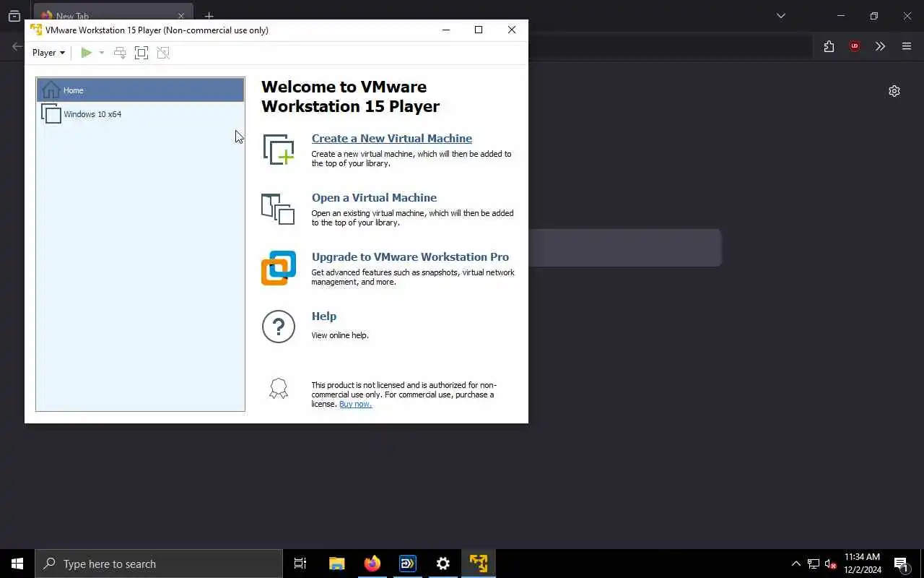Maximize the VMware Workstation Player window
Image resolution: width=924 pixels, height=578 pixels.
click(479, 30)
